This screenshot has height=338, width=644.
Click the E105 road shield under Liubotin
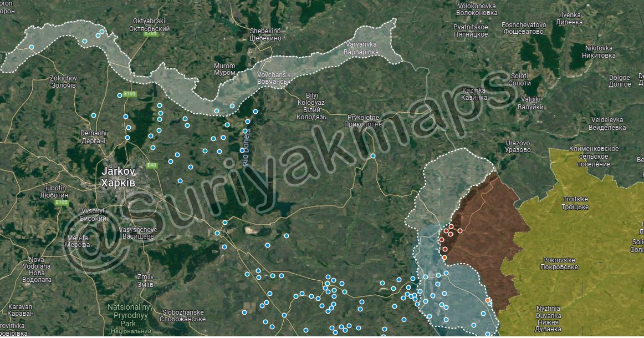[61, 203]
